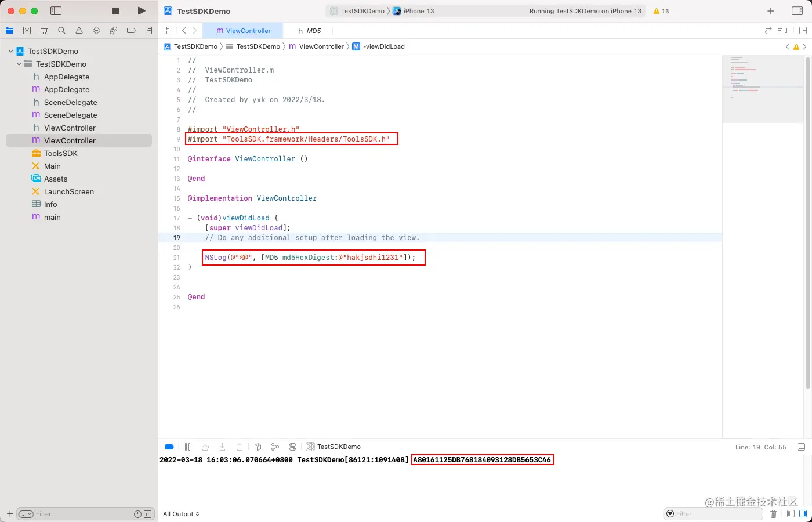Toggle the recent files filter
Viewport: 812px width, 522px height.
point(137,514)
